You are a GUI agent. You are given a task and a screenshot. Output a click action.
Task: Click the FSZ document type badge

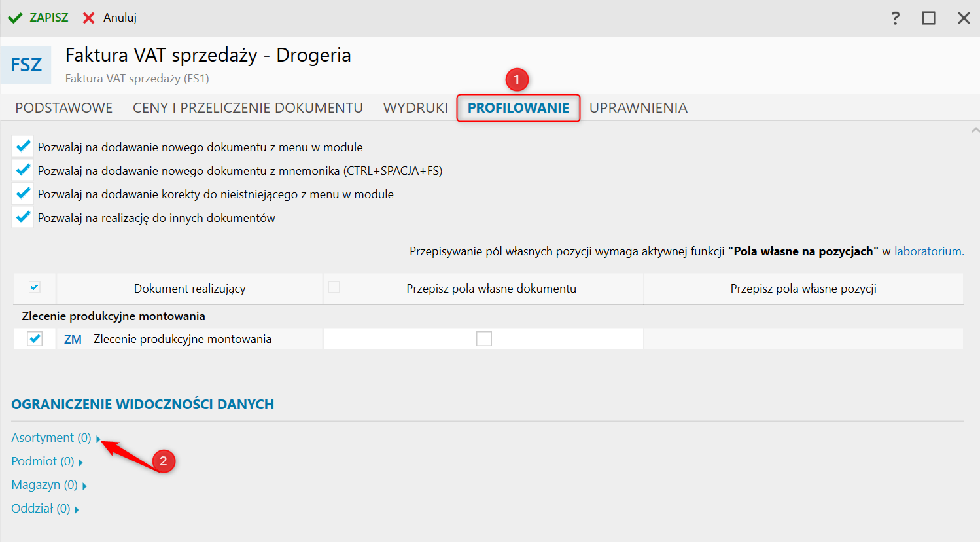click(26, 65)
